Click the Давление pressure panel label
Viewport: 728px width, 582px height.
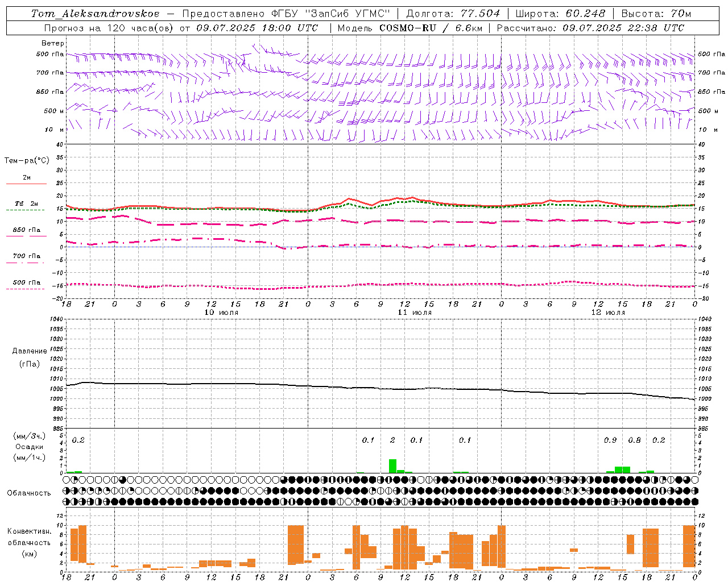30,351
